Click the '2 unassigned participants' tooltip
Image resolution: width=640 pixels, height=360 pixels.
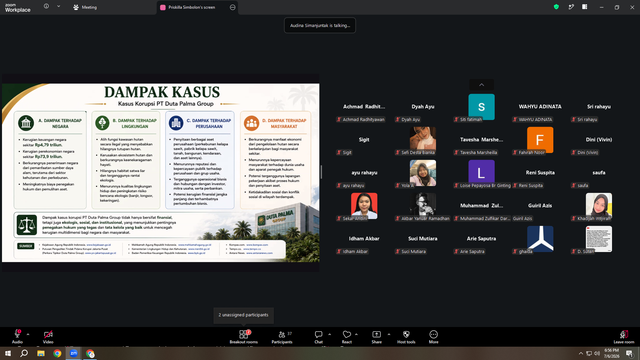click(x=243, y=315)
